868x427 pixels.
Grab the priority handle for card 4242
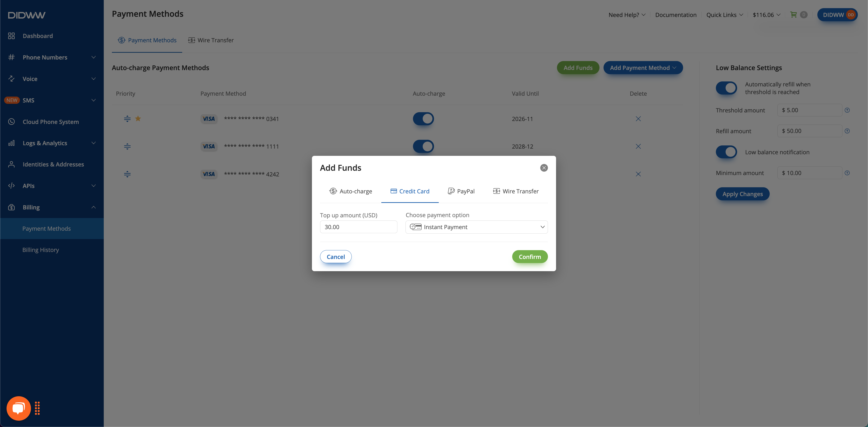tap(127, 174)
